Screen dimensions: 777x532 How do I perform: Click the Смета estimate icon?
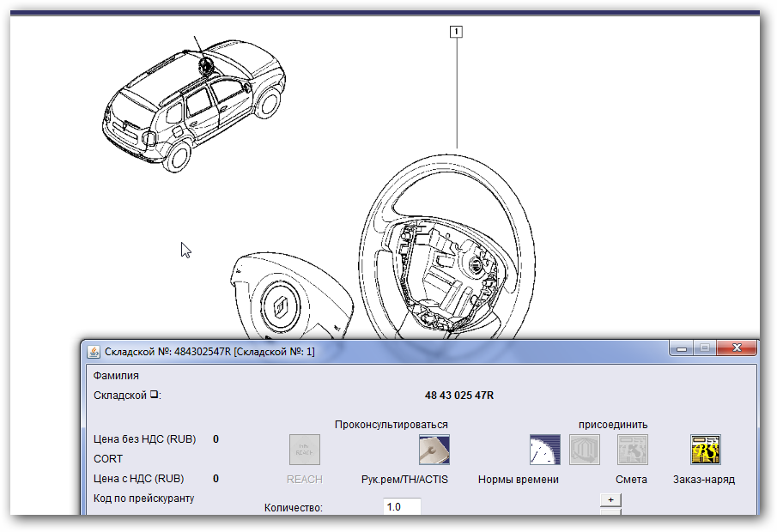coord(633,450)
